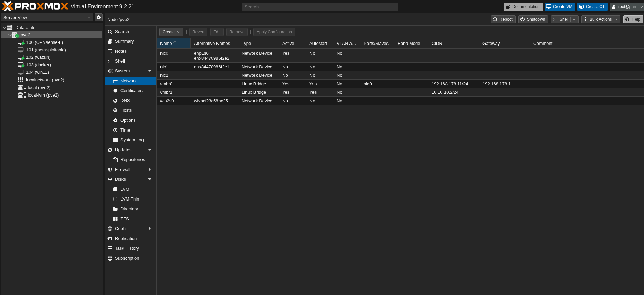Open DNS via globe icon
The height and width of the screenshot is (295, 644).
pos(115,101)
